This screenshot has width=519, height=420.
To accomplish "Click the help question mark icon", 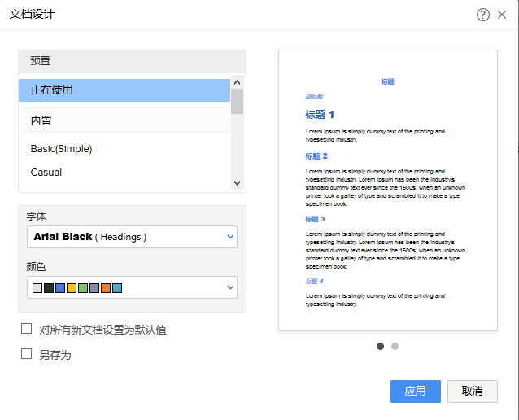I will (x=483, y=15).
